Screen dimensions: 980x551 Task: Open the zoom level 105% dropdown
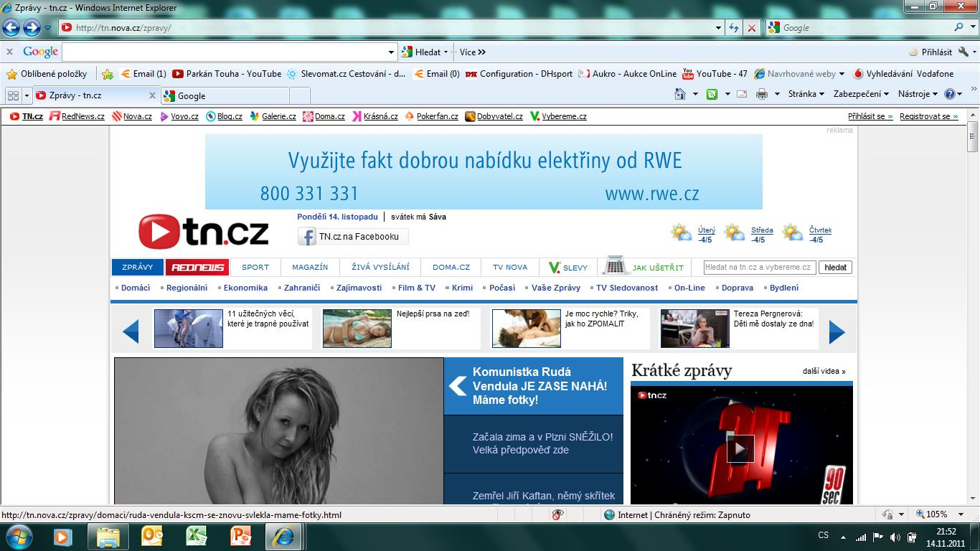point(961,514)
